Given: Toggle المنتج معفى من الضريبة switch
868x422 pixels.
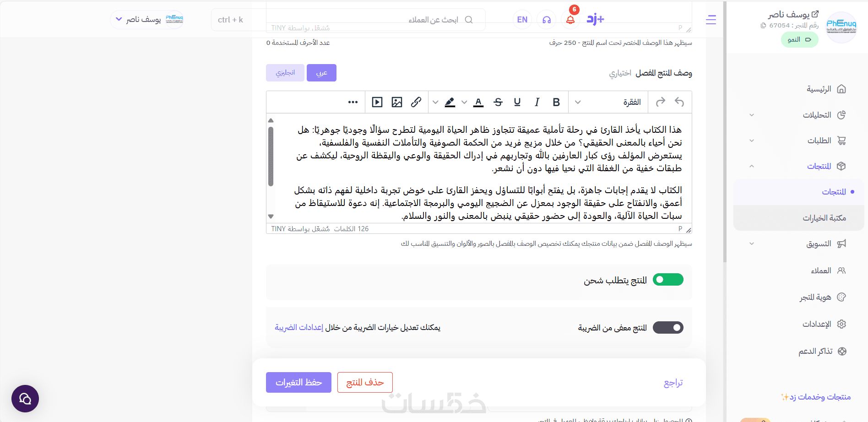Looking at the screenshot, I should coord(668,328).
